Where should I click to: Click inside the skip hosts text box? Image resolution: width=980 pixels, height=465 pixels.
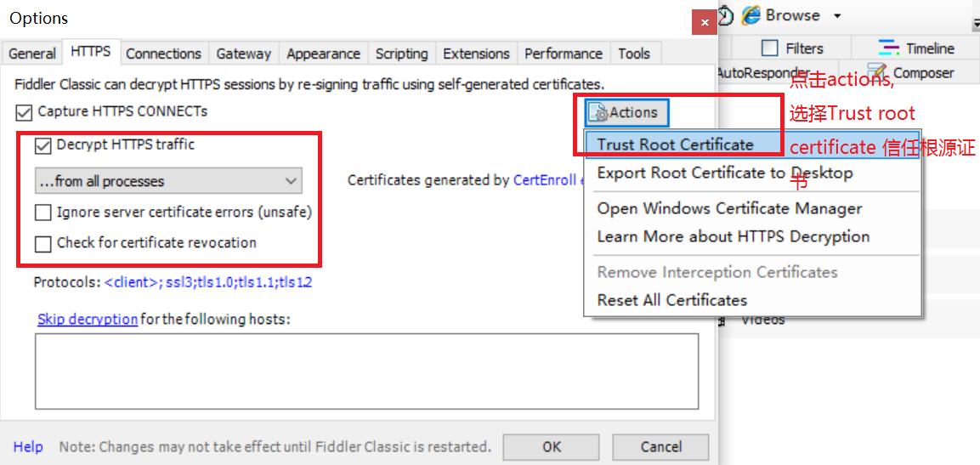tap(367, 371)
